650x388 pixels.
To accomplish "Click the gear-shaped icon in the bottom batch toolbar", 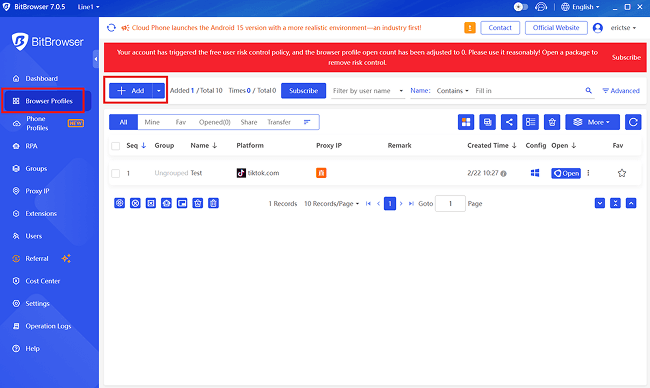I will point(119,203).
